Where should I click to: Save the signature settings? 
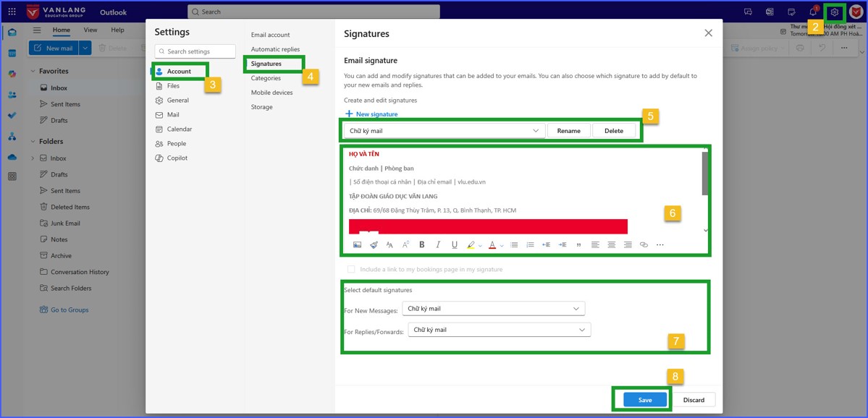[644, 400]
